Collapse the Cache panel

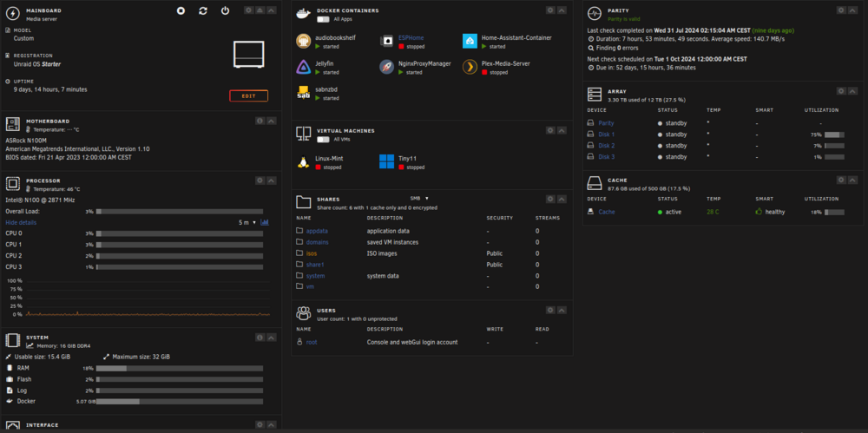click(852, 180)
